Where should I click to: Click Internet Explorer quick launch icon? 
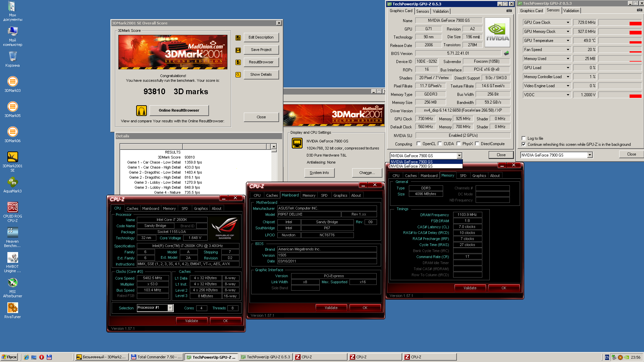coord(26,357)
